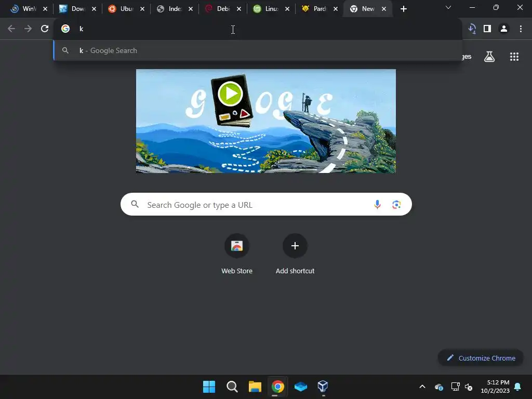
Task: Click the 'Search Google or type a URL' box
Action: click(266, 204)
